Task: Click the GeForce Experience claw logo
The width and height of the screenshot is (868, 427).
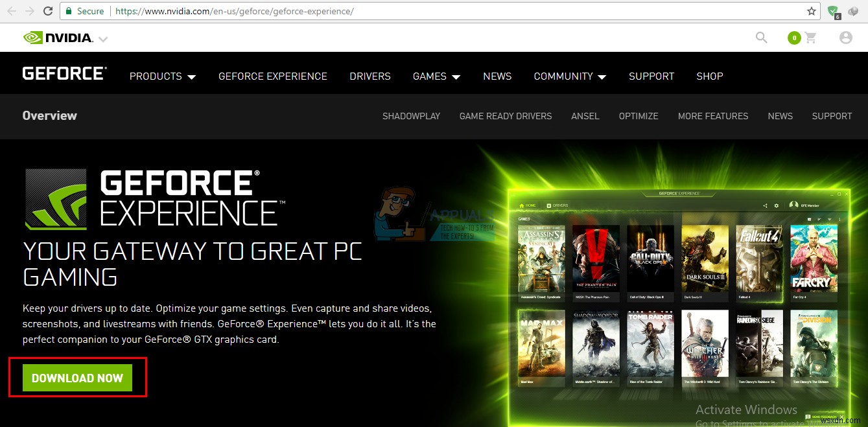Action: pyautogui.click(x=56, y=199)
